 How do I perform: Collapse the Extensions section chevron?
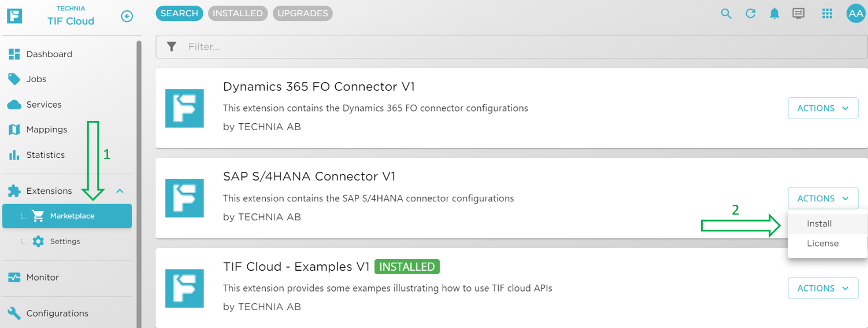click(120, 191)
